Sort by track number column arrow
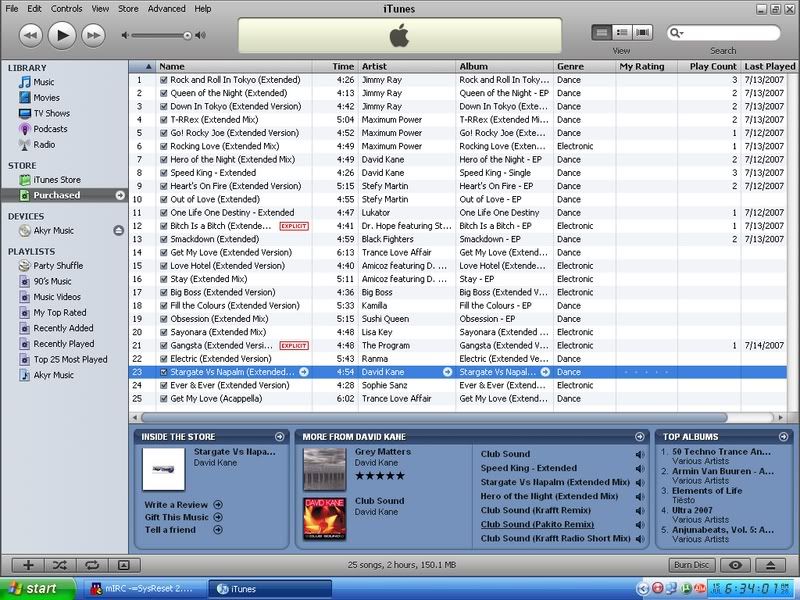This screenshot has height=600, width=800. tap(148, 66)
